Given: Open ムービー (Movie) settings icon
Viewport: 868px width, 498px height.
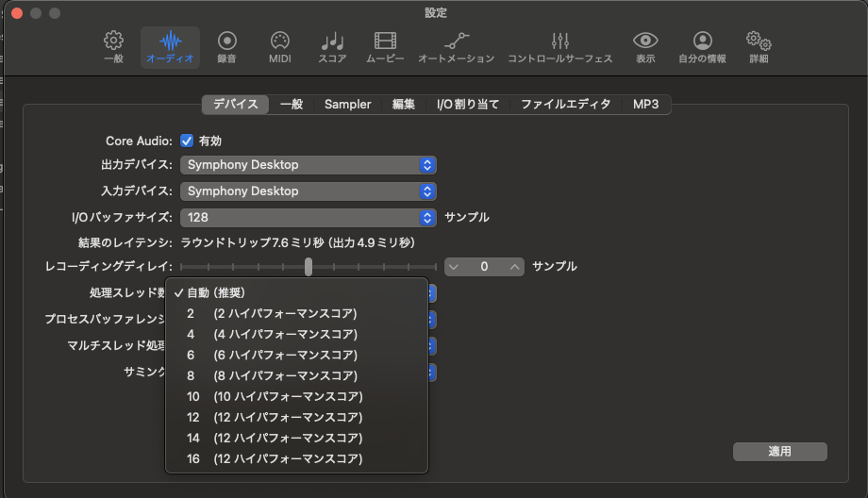Looking at the screenshot, I should pos(385,47).
